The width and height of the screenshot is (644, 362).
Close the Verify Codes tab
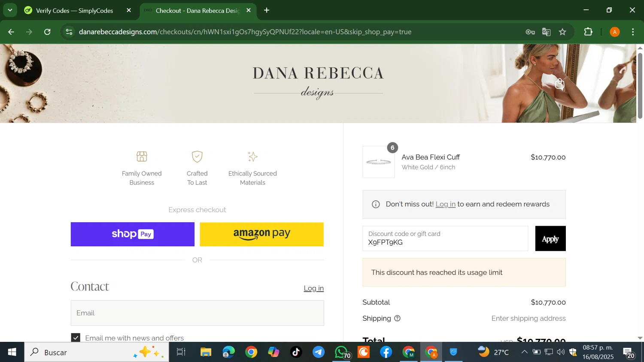[129, 10]
